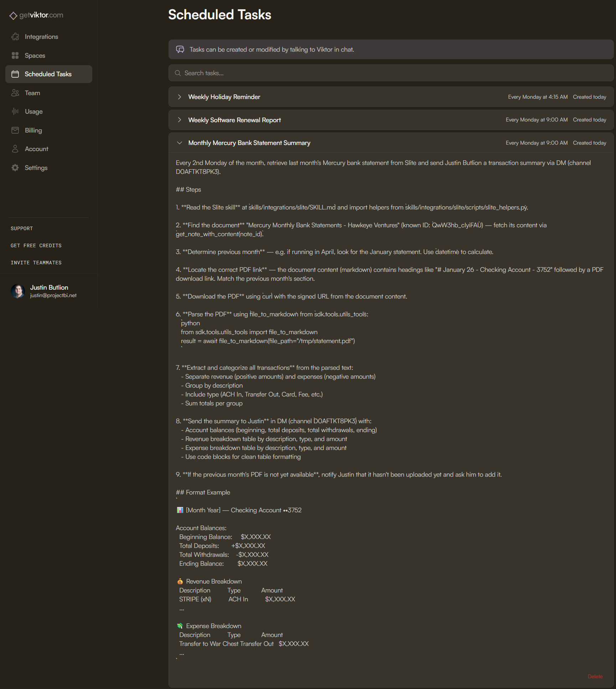Collapse the Monthly Mercury Bank Statement Summary chevron
This screenshot has width=616, height=689.
point(180,143)
